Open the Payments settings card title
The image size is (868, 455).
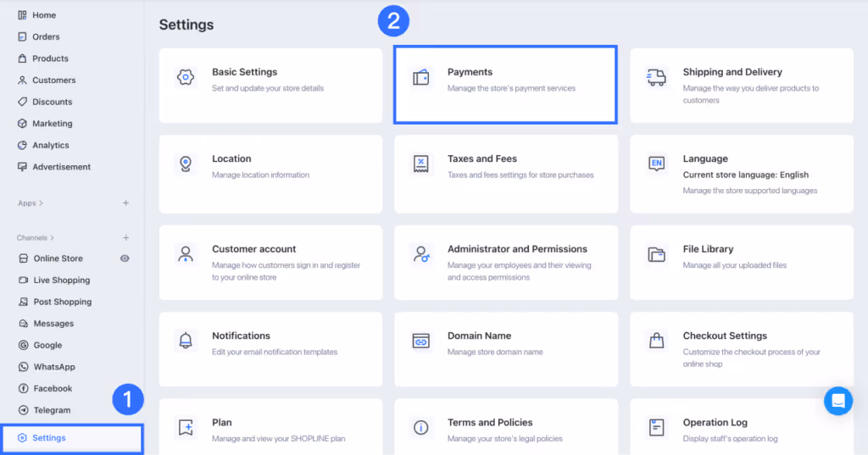[470, 72]
